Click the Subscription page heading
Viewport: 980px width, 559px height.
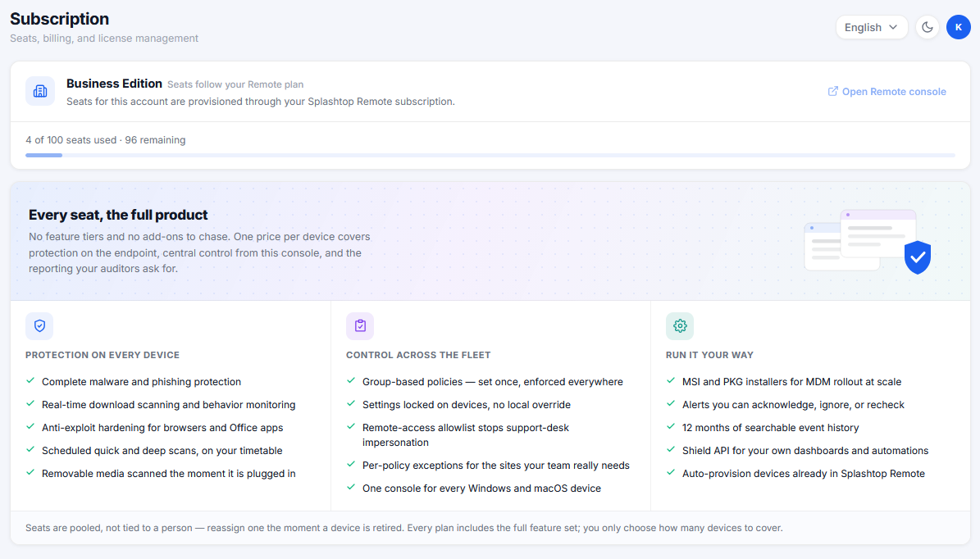pos(59,19)
